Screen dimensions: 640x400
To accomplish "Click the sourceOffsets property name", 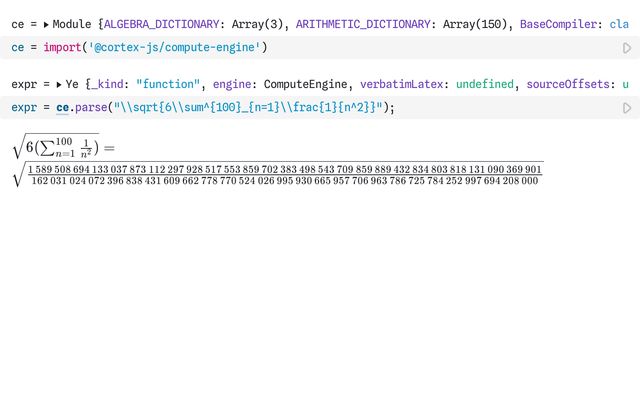I will tap(568, 84).
